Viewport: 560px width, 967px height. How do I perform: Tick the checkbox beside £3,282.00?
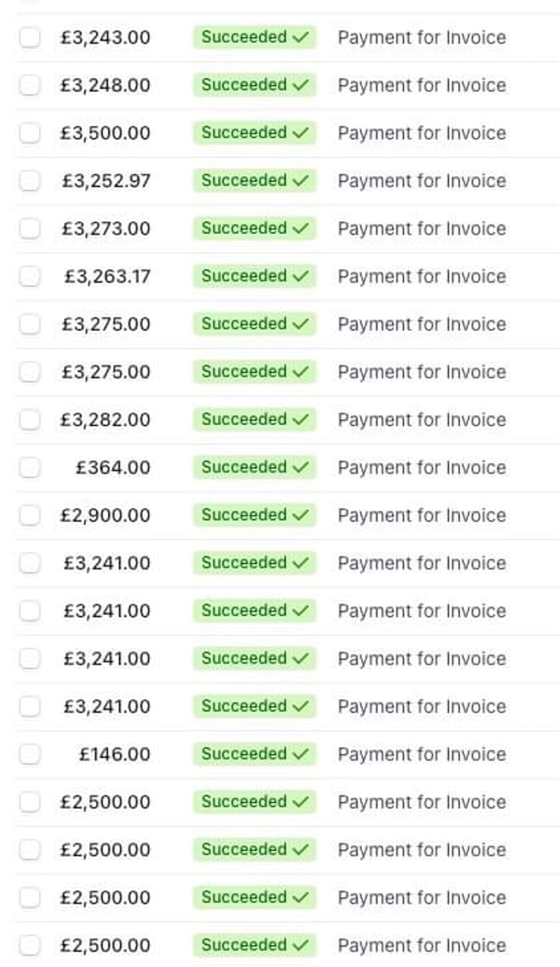coord(30,420)
